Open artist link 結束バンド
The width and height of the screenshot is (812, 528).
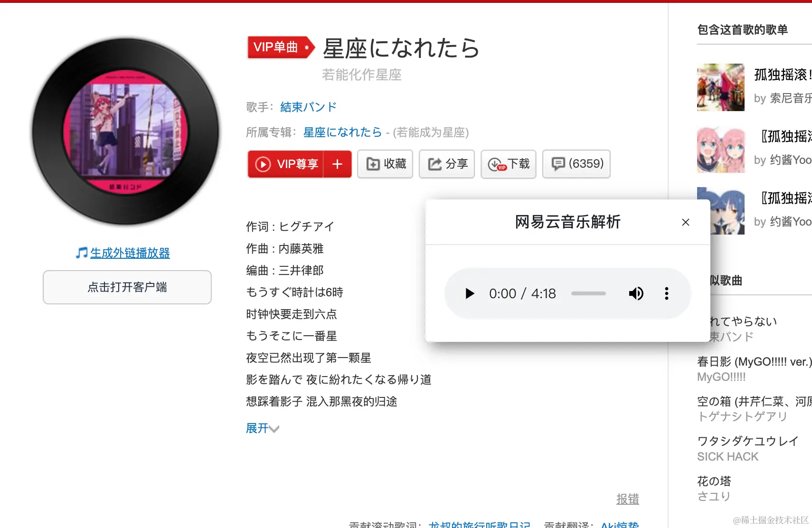[x=308, y=107]
